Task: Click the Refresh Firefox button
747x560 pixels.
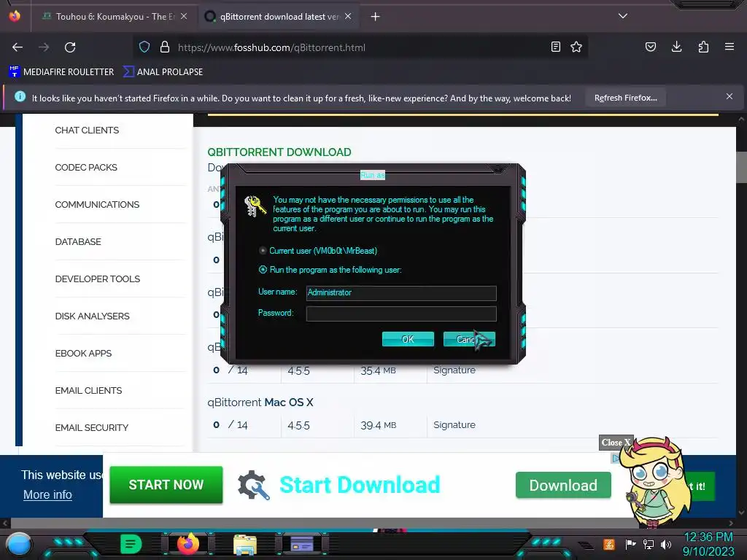Action: (625, 98)
